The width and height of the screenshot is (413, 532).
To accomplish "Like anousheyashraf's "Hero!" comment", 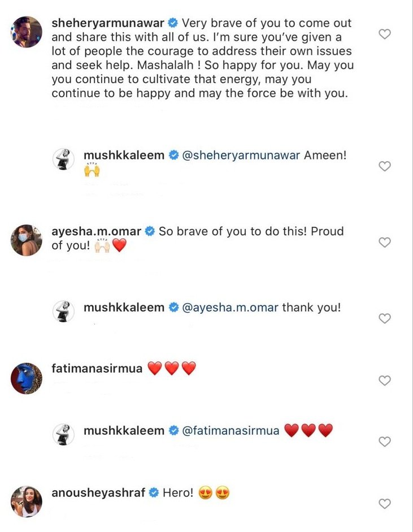I will click(x=385, y=504).
